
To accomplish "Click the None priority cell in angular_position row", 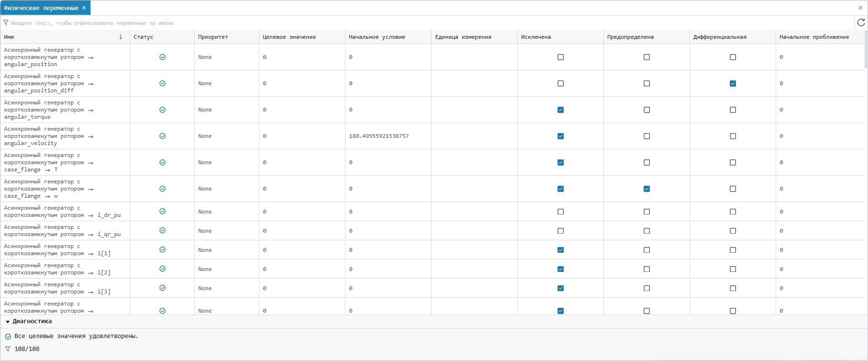I will coord(227,57).
